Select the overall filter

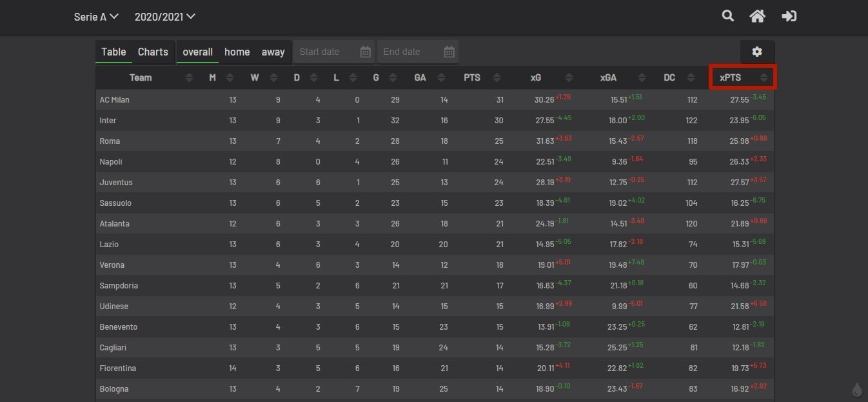[x=197, y=52]
